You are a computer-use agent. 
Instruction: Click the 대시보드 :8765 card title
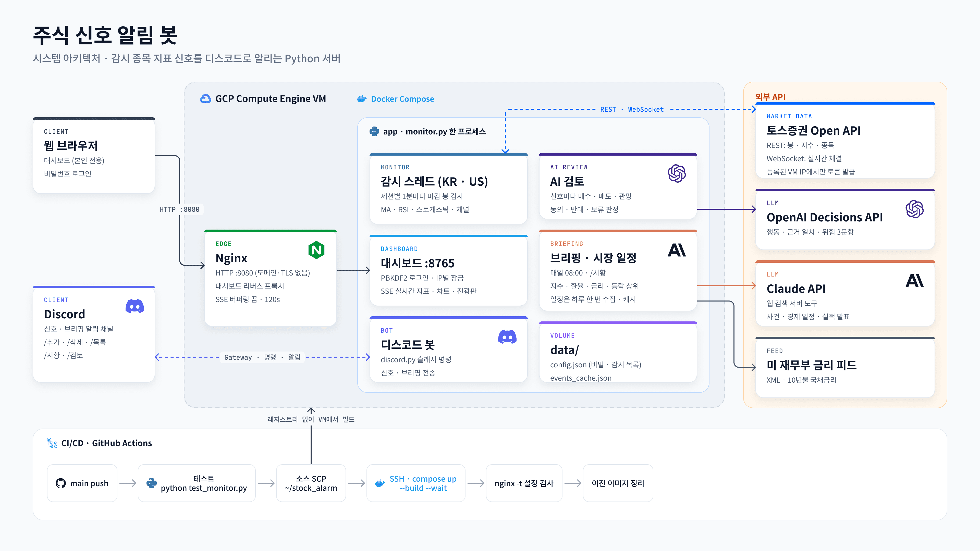click(417, 263)
